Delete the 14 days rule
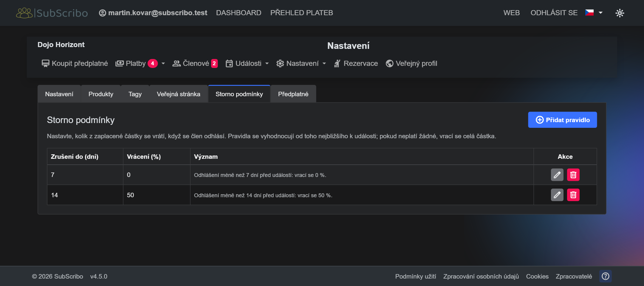This screenshot has width=644, height=286. (573, 195)
